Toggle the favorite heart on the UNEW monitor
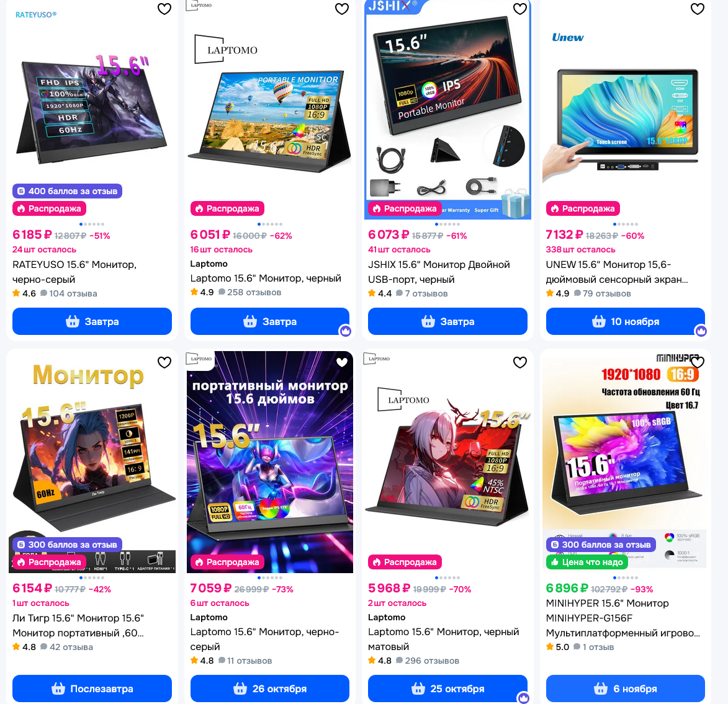The image size is (728, 704). 698,9
